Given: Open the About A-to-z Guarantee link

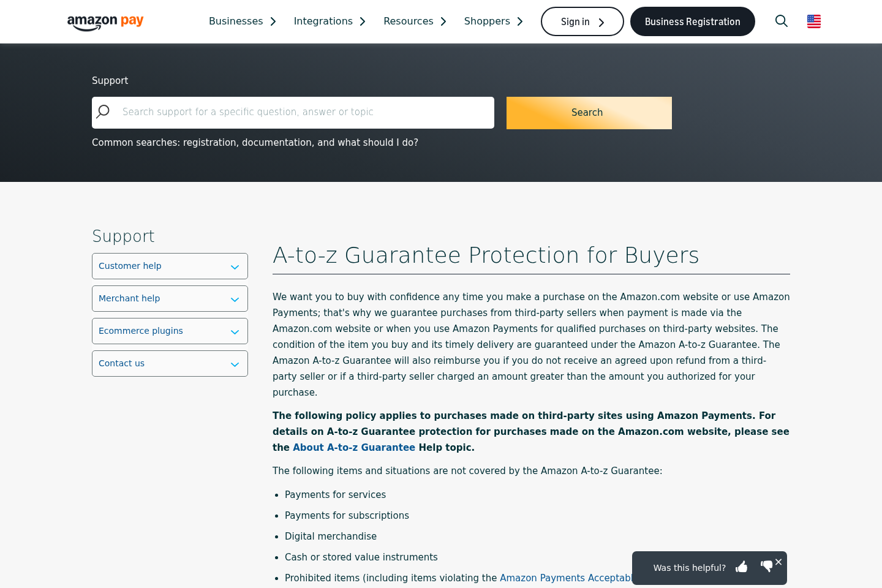Looking at the screenshot, I should pyautogui.click(x=354, y=448).
